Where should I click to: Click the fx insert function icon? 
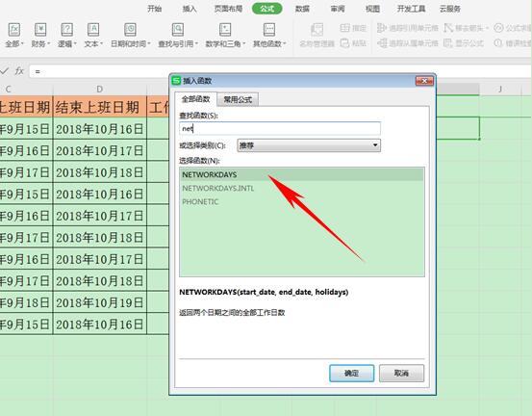[x=19, y=71]
